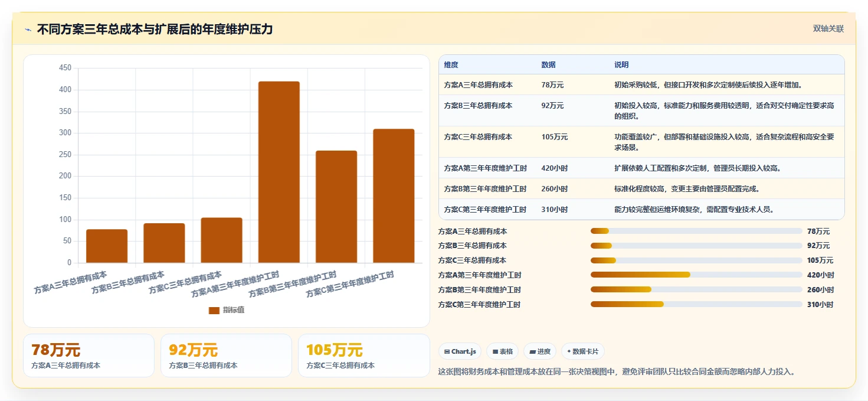Screen dimensions: 868x401
Task: Click description starting 标准化程度较高
Action: point(687,188)
